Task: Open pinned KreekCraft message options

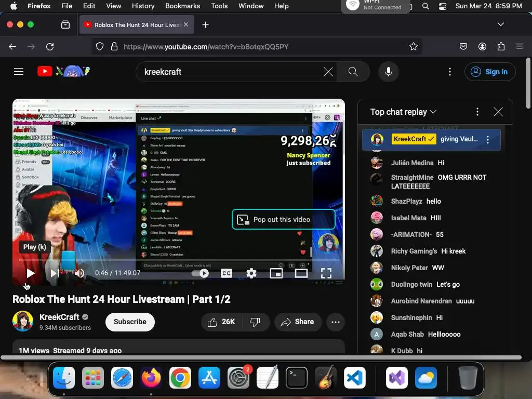Action: pyautogui.click(x=488, y=139)
